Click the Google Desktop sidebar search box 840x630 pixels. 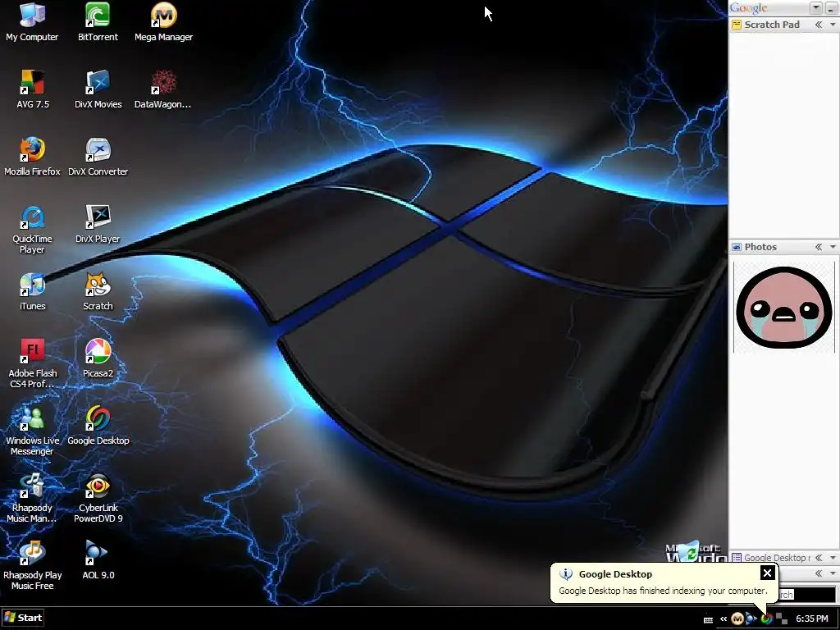pyautogui.click(x=808, y=594)
